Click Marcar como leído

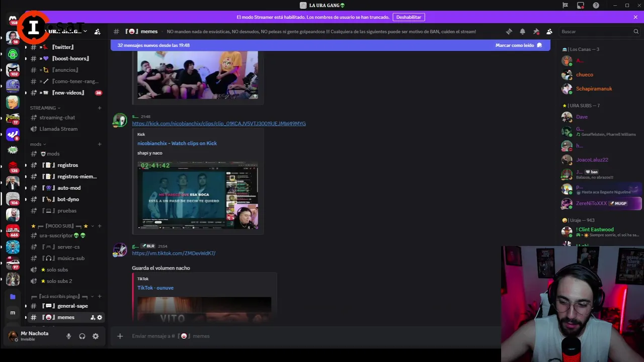[519, 45]
